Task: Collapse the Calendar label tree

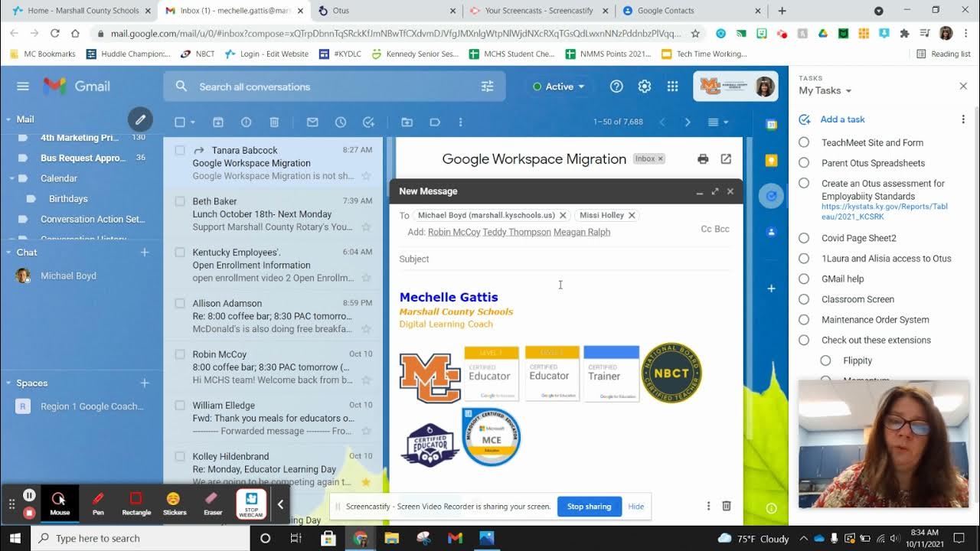Action: click(12, 178)
